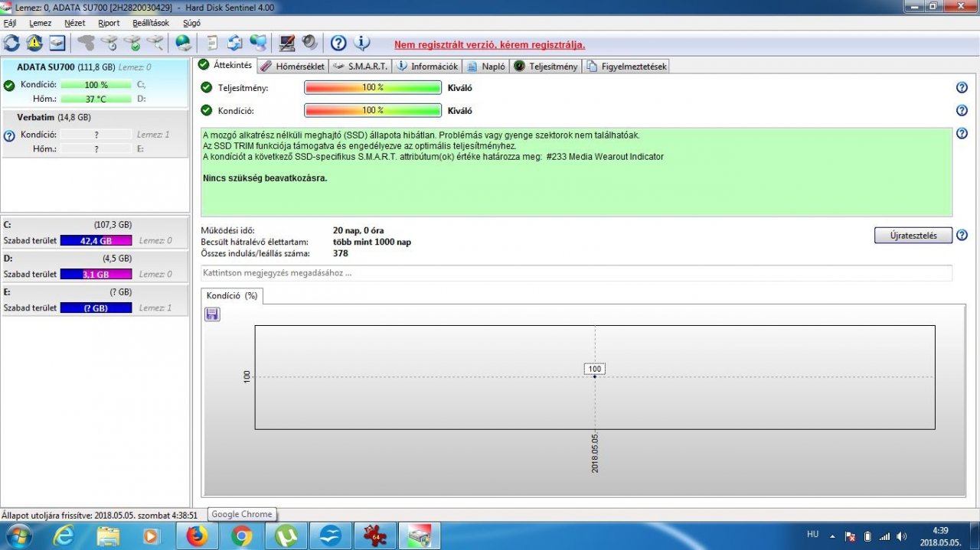This screenshot has width=980, height=550.
Task: Click the yellow warning triangle toolbar icon
Action: tap(34, 43)
